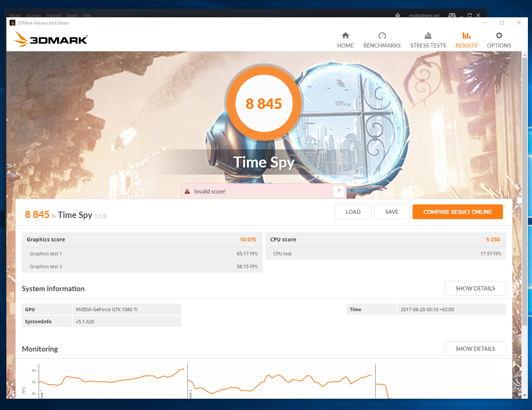Click the scrollbar up arrow
The height and width of the screenshot is (410, 532).
pos(524,55)
